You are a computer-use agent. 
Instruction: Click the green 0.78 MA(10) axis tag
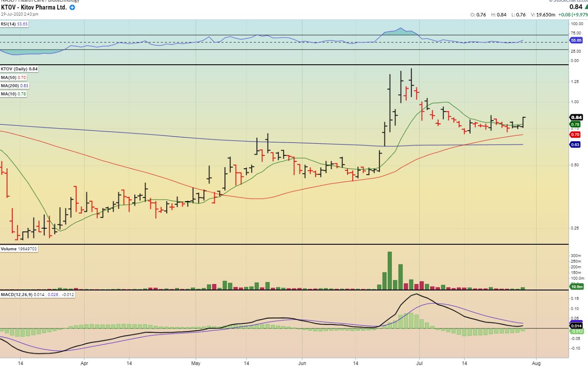(575, 124)
